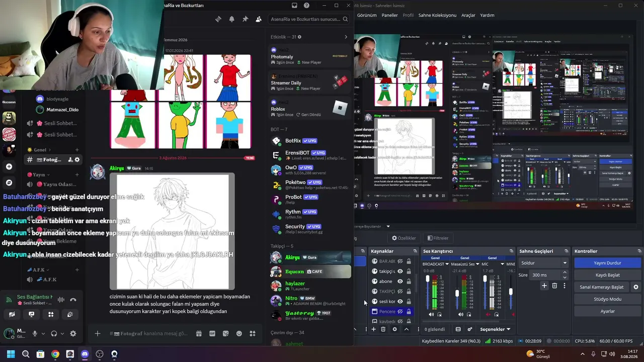This screenshot has height=362, width=644.
Task: Deafen Discord headphones
Action: tap(54, 333)
